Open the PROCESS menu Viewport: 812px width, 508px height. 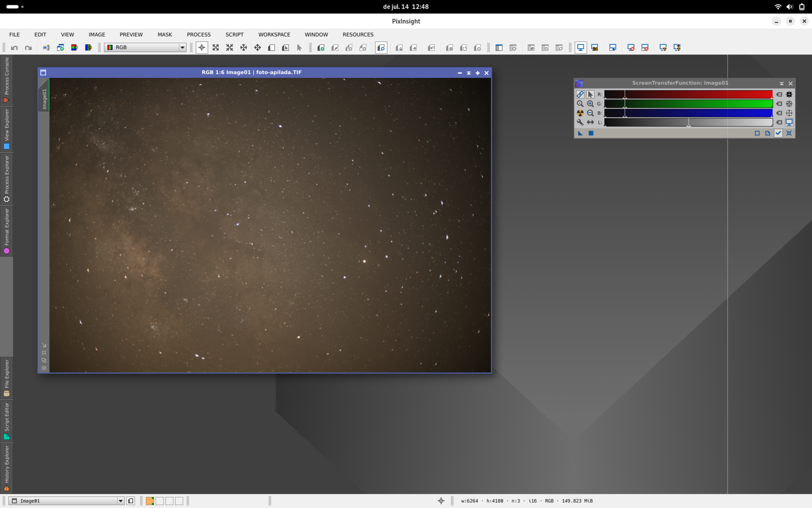click(x=199, y=34)
